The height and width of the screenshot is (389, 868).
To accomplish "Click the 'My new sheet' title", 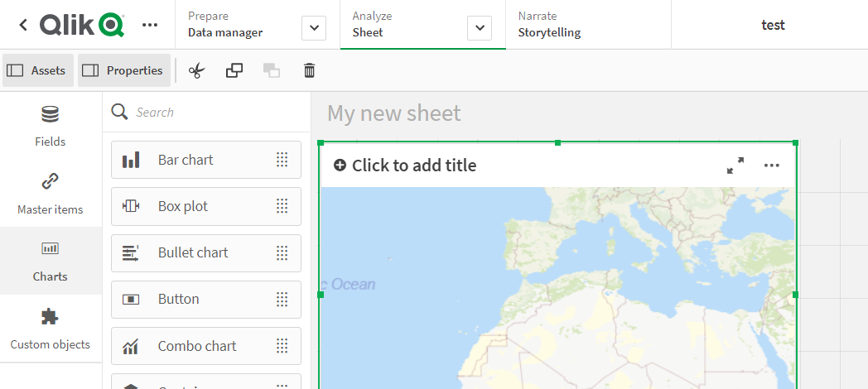I will 393,113.
